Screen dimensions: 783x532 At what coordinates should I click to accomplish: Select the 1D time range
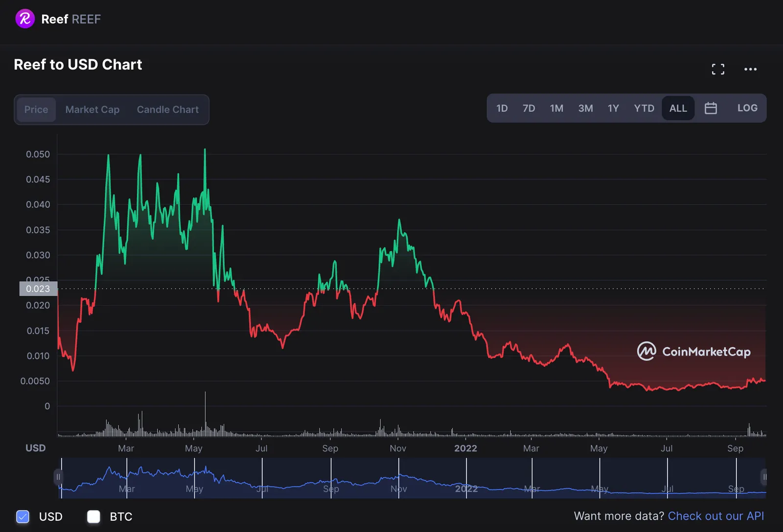pos(502,108)
